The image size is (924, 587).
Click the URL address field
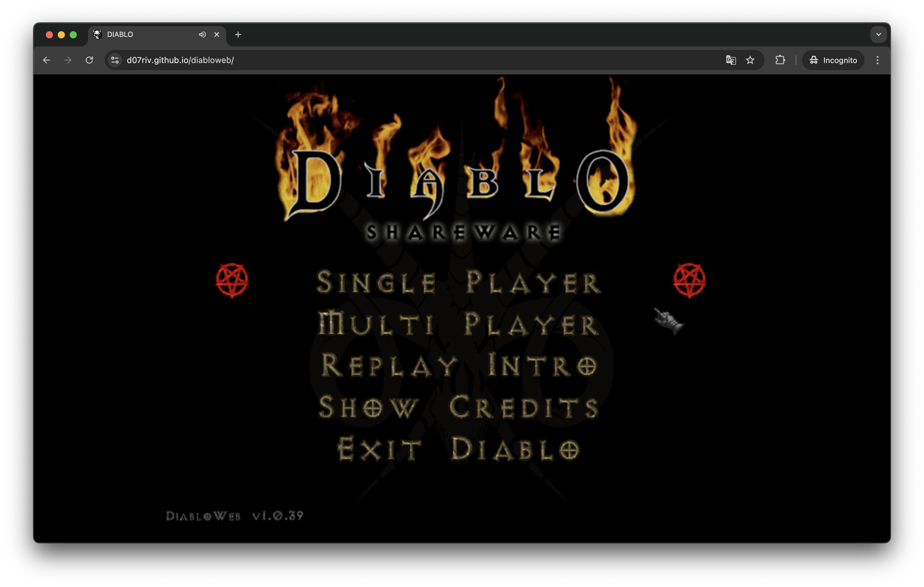click(x=384, y=60)
